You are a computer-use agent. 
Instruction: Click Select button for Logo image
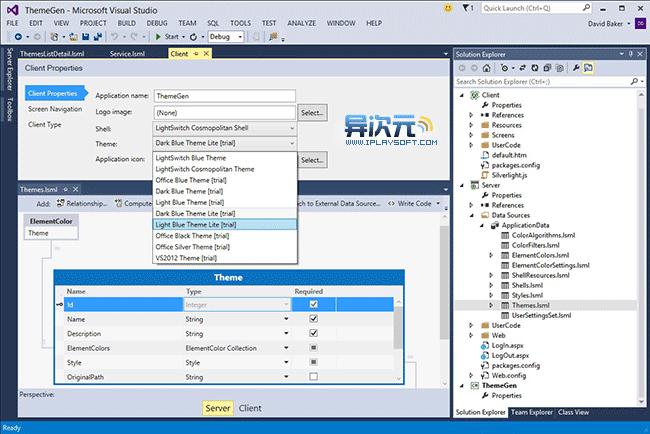312,113
